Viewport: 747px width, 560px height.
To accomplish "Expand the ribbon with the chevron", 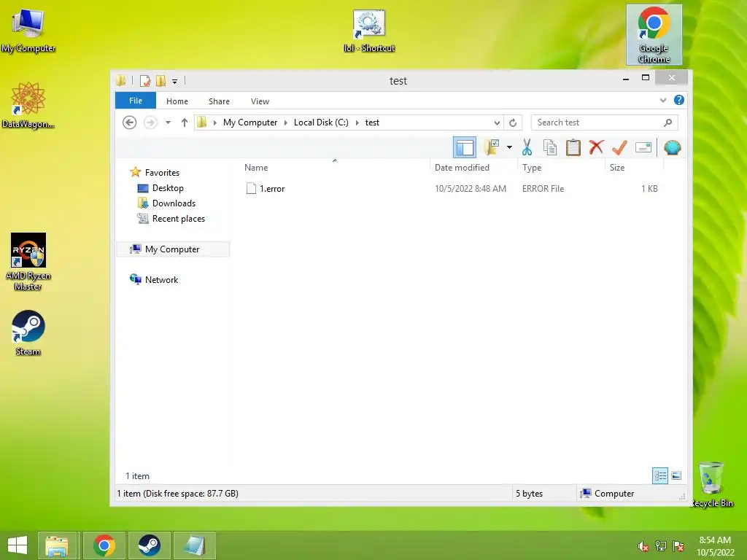I will (x=662, y=101).
